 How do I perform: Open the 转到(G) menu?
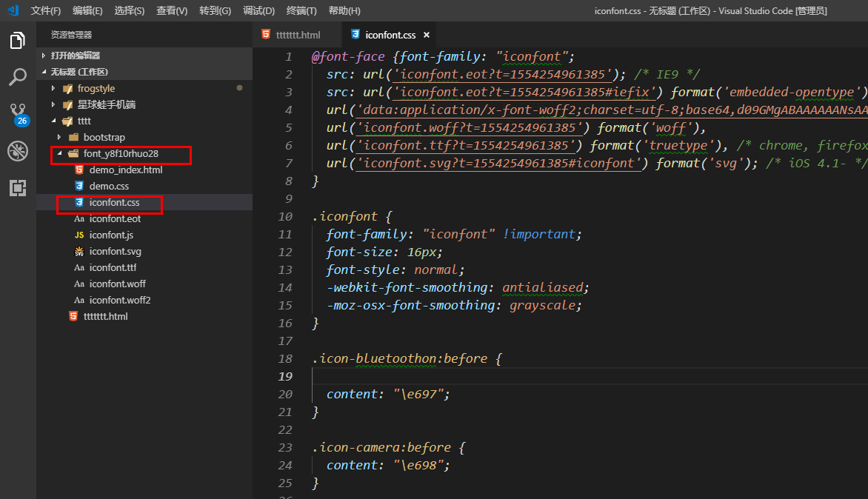(215, 10)
